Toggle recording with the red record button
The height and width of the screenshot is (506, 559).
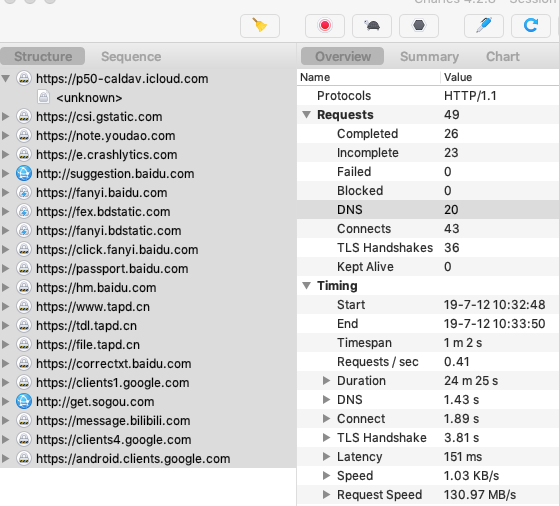click(325, 26)
